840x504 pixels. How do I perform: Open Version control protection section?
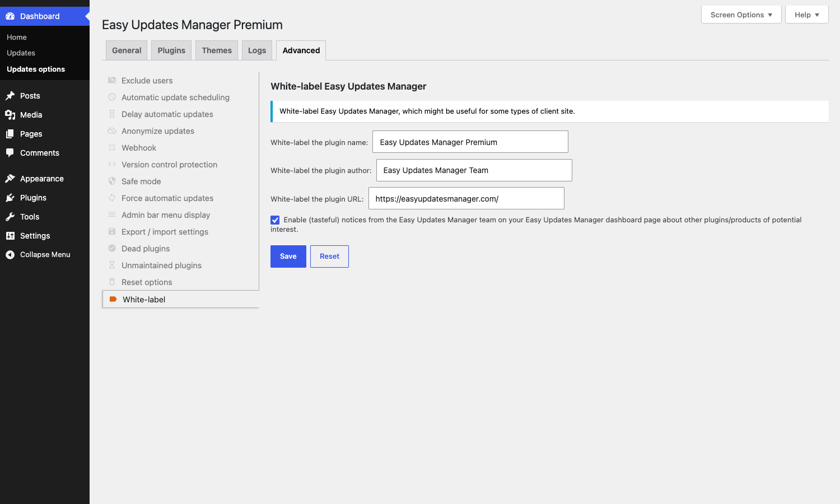(x=170, y=165)
